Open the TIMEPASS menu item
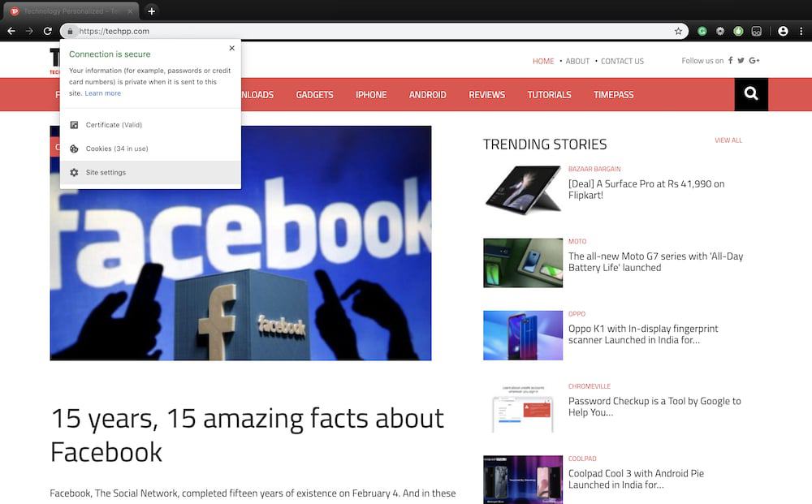The width and height of the screenshot is (812, 504). pos(614,95)
